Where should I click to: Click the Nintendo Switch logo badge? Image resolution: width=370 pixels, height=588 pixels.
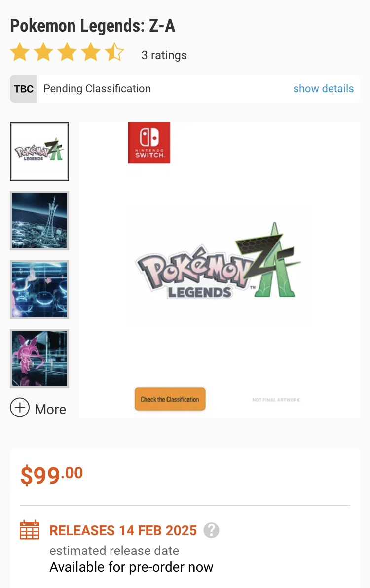149,142
